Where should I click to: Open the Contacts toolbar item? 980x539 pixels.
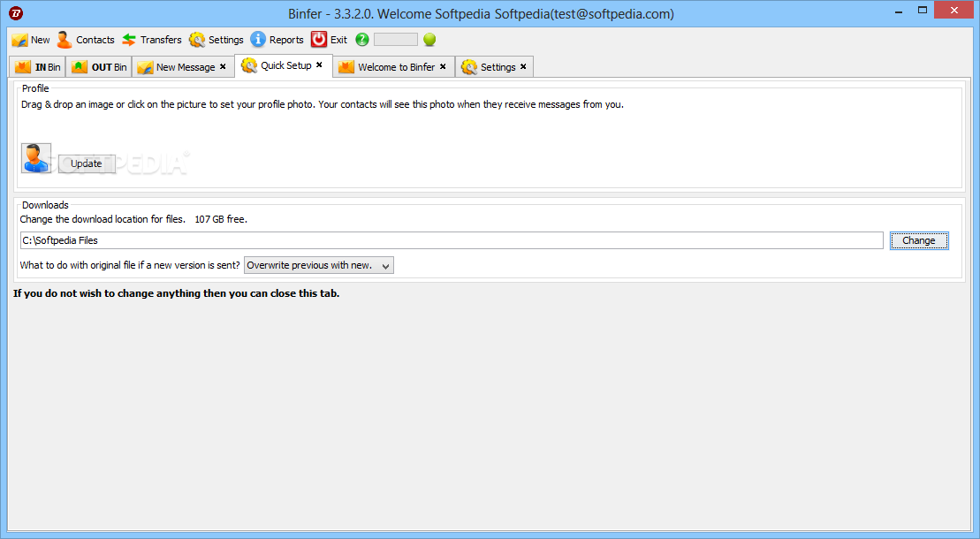click(95, 40)
